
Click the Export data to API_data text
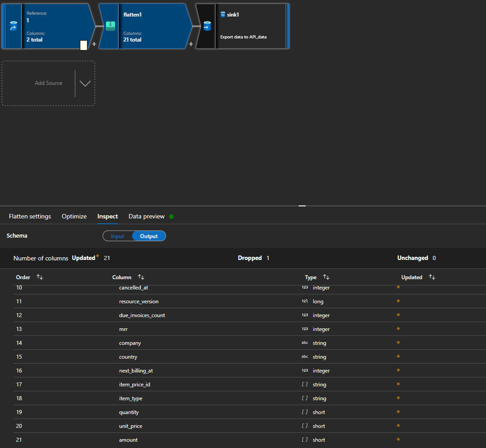(243, 37)
